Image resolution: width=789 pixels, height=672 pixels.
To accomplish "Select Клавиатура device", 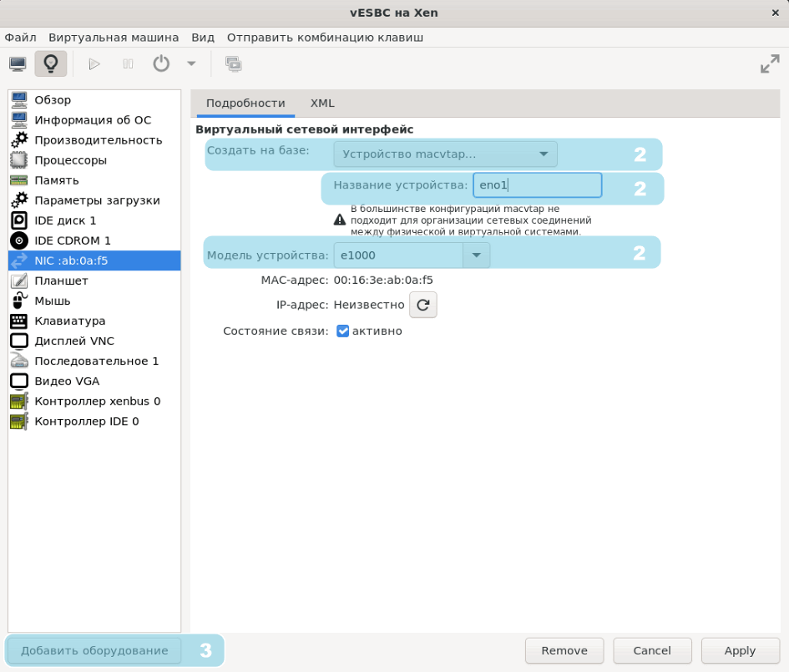I will coord(94,321).
